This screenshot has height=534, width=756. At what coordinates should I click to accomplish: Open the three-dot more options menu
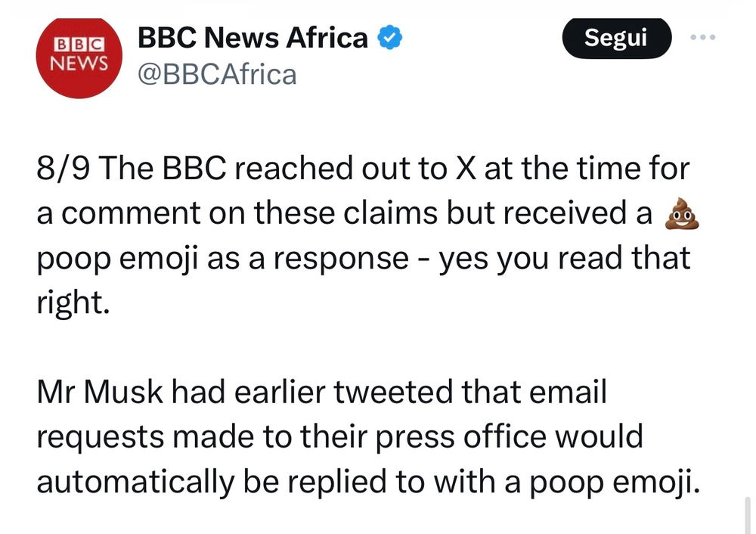tap(706, 37)
